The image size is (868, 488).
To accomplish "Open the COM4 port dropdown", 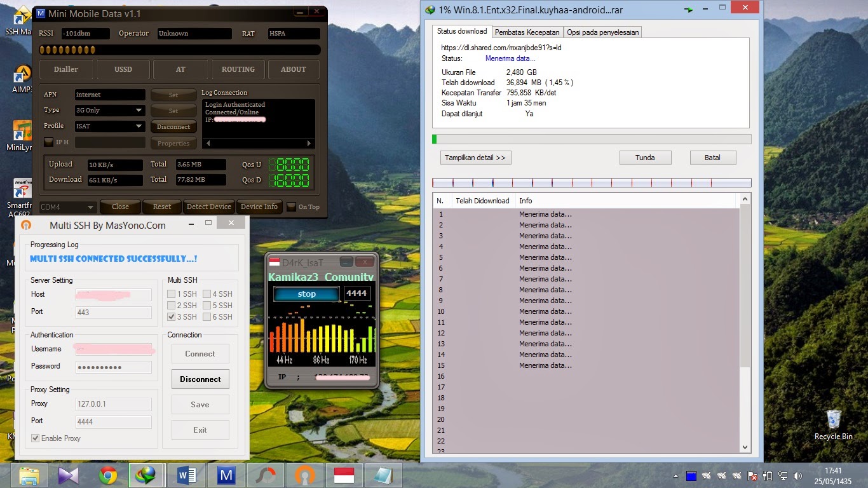I will 67,207.
